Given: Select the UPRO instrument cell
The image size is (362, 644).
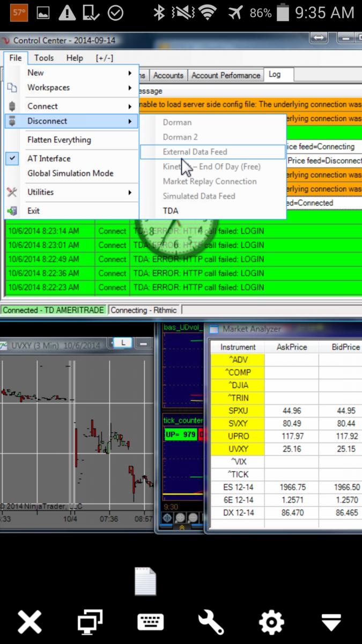Looking at the screenshot, I should pyautogui.click(x=238, y=436).
